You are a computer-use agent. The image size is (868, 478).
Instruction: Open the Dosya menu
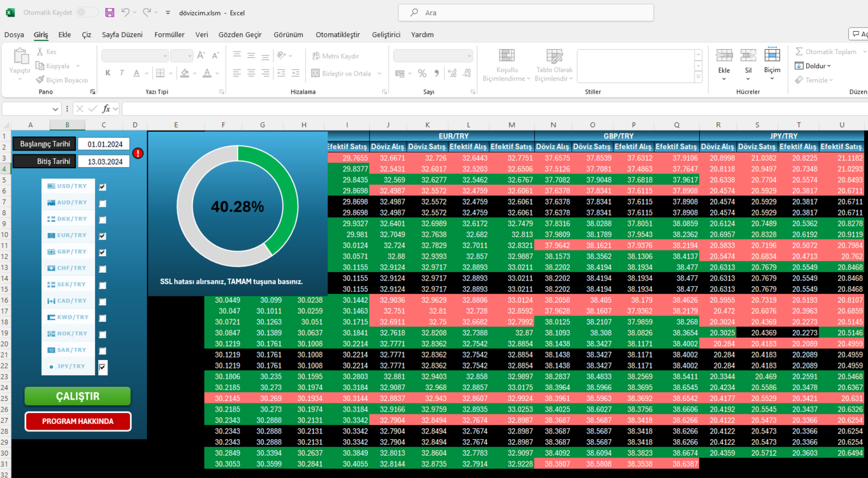click(14, 34)
